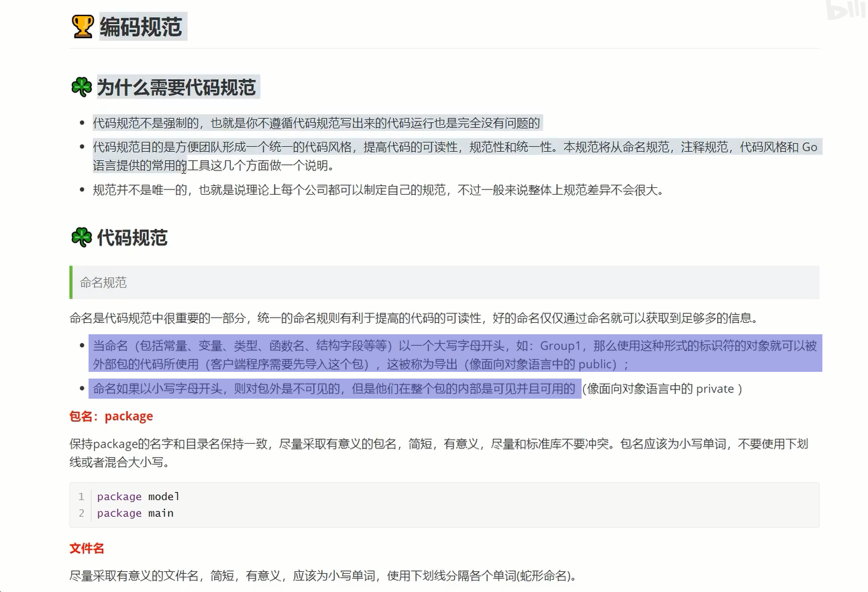Click code line 'package main'

[135, 513]
